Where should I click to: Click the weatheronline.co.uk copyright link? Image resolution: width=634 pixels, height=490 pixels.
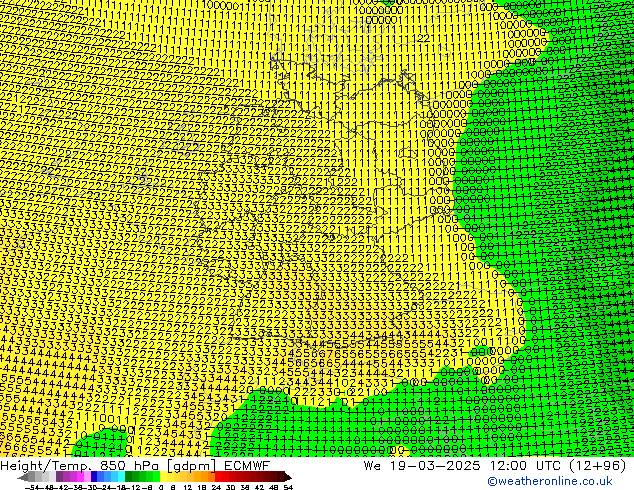pyautogui.click(x=549, y=481)
